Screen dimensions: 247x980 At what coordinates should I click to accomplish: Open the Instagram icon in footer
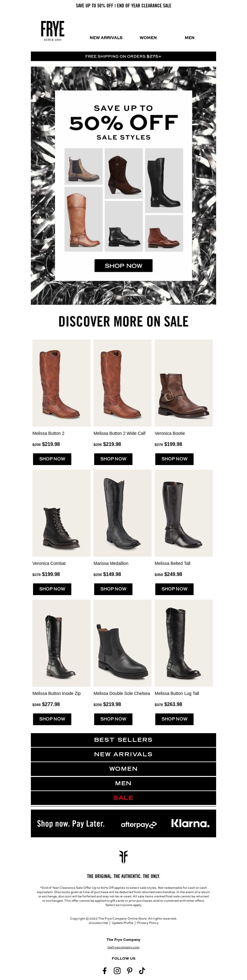117,970
